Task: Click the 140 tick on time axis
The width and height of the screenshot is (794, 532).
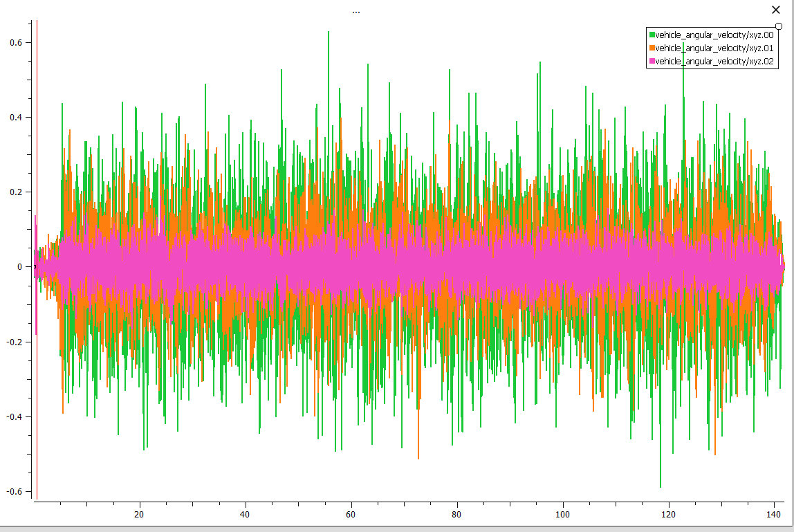Action: coord(774,515)
